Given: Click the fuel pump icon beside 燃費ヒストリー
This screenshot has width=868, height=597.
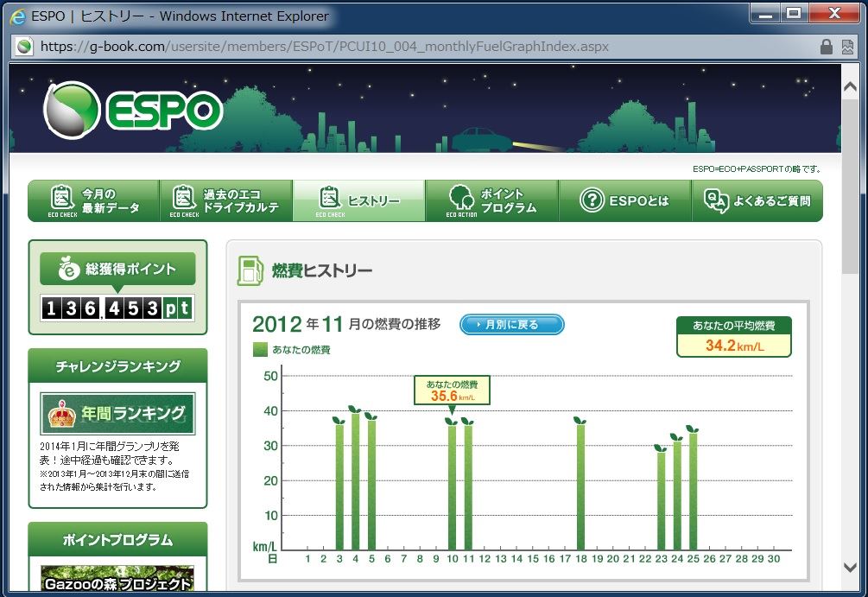Looking at the screenshot, I should (250, 270).
